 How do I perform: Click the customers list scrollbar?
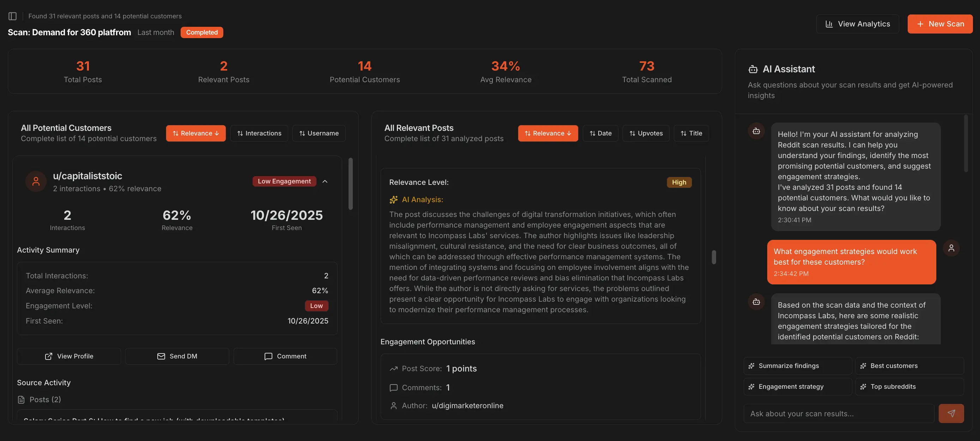[x=350, y=183]
